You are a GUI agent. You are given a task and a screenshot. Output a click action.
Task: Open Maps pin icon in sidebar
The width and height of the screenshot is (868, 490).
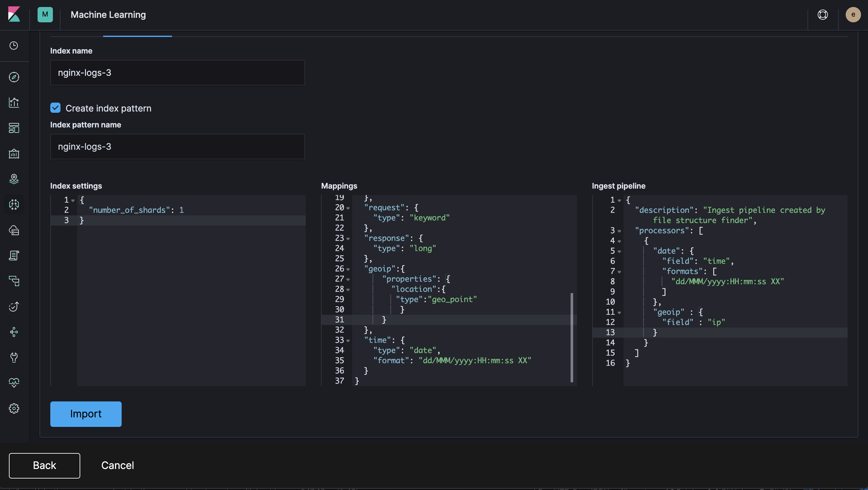tap(14, 179)
